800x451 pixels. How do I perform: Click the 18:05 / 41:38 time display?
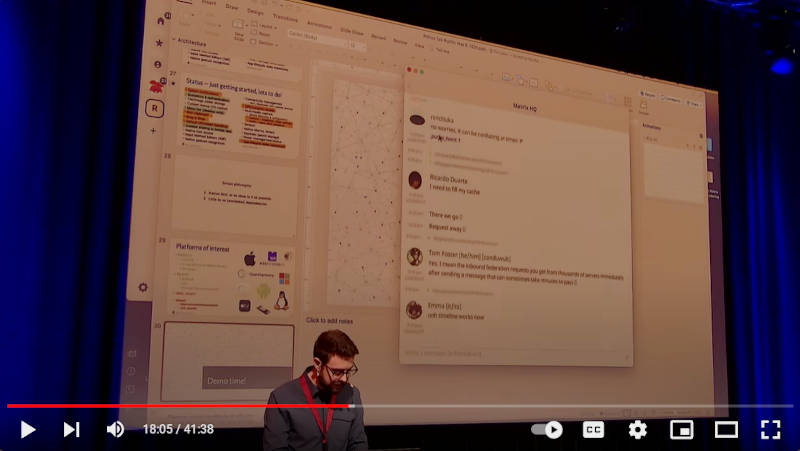178,430
